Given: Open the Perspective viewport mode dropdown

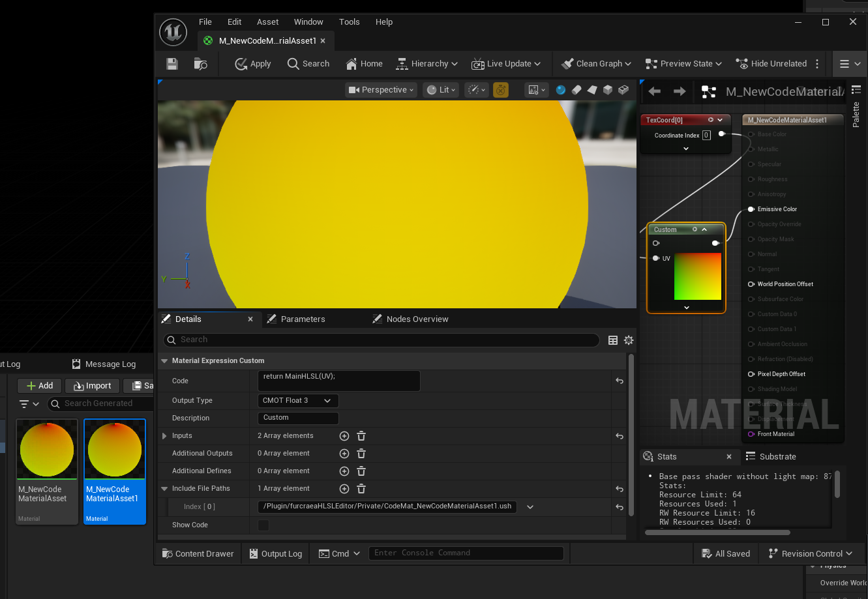Looking at the screenshot, I should click(382, 90).
